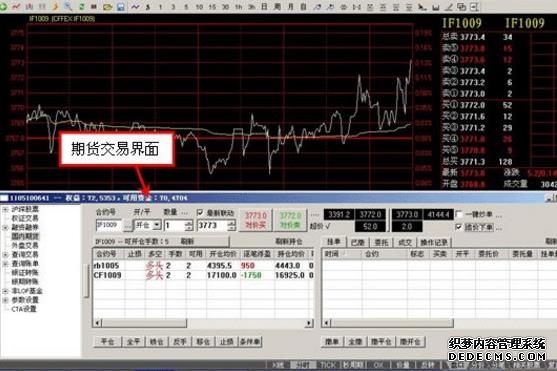Click the pencil drawing tool icon
This screenshot has width=557, height=371.
[x=449, y=6]
